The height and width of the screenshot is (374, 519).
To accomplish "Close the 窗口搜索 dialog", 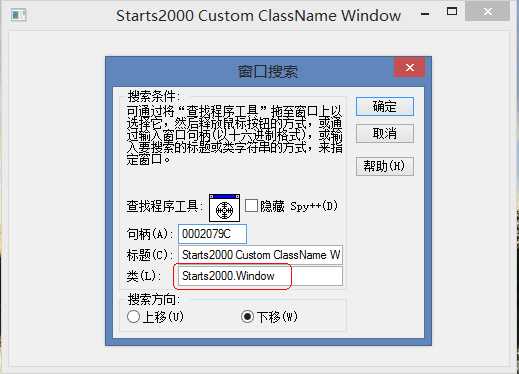I will point(409,67).
